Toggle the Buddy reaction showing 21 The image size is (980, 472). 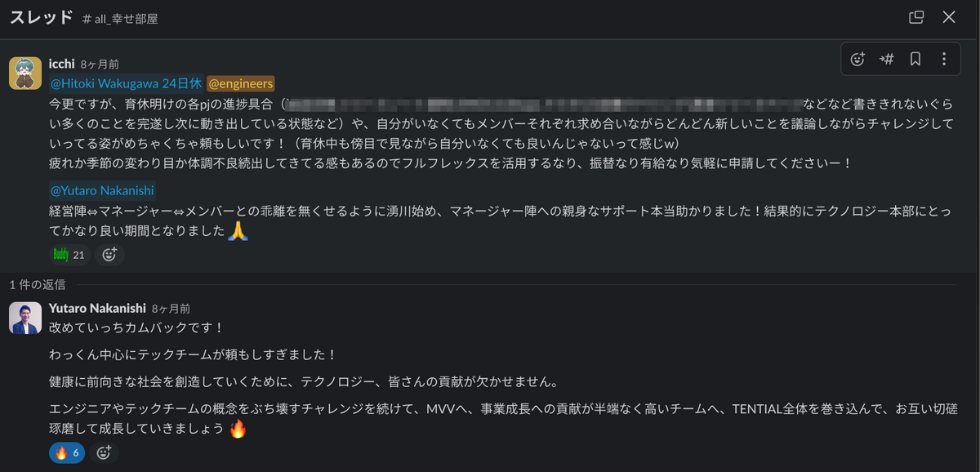(x=69, y=255)
